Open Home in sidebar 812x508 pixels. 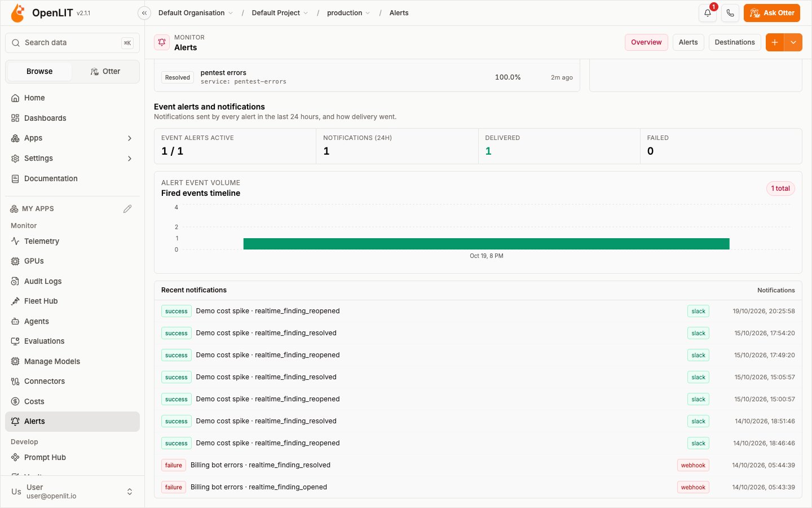click(x=72, y=98)
